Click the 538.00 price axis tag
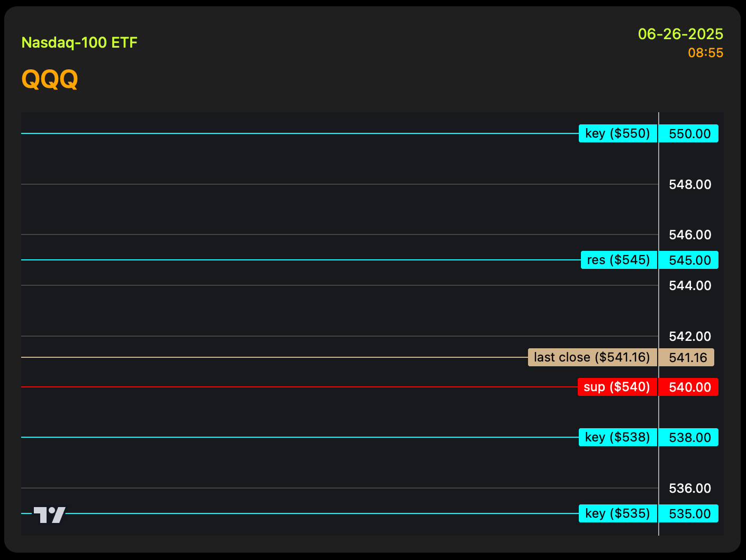 pos(689,437)
